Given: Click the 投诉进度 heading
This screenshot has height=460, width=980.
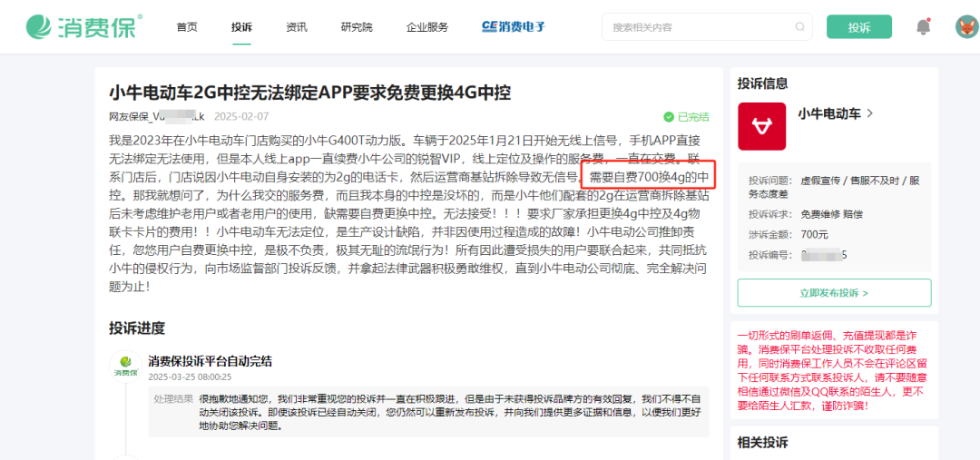Looking at the screenshot, I should [x=137, y=328].
